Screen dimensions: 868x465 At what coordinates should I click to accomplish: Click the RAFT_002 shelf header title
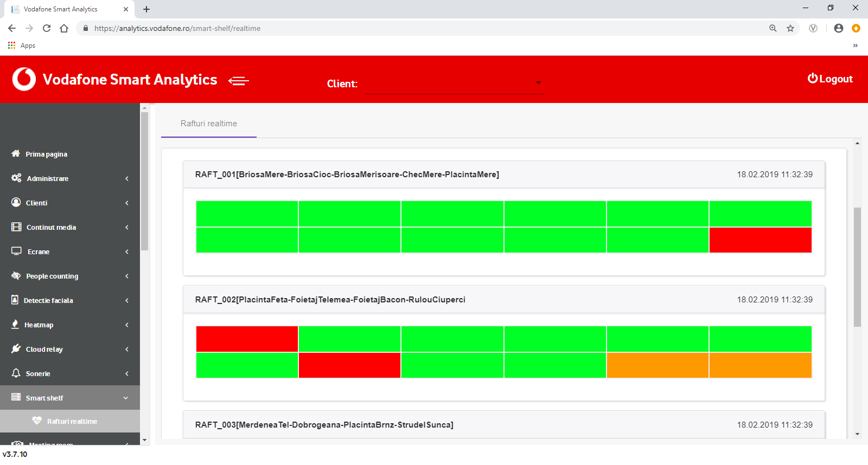coord(330,300)
